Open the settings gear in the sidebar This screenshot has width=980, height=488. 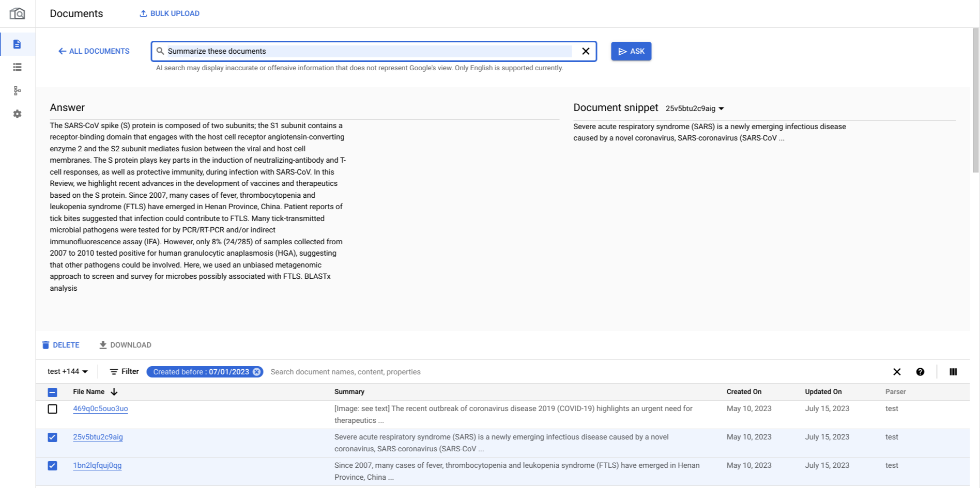pos(17,114)
